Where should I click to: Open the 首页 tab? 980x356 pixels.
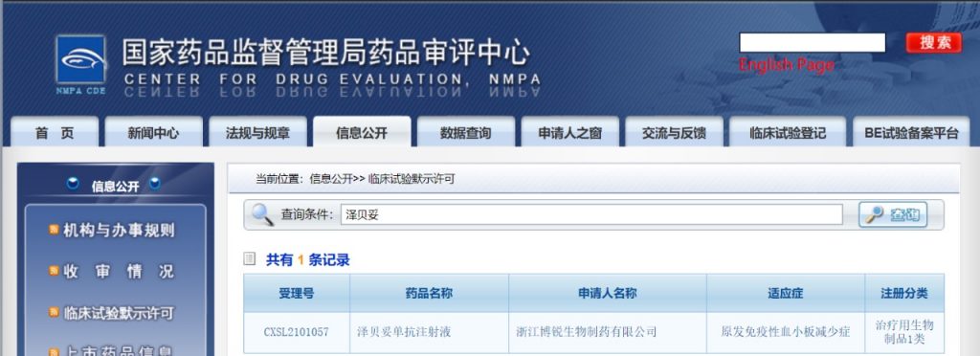[55, 132]
